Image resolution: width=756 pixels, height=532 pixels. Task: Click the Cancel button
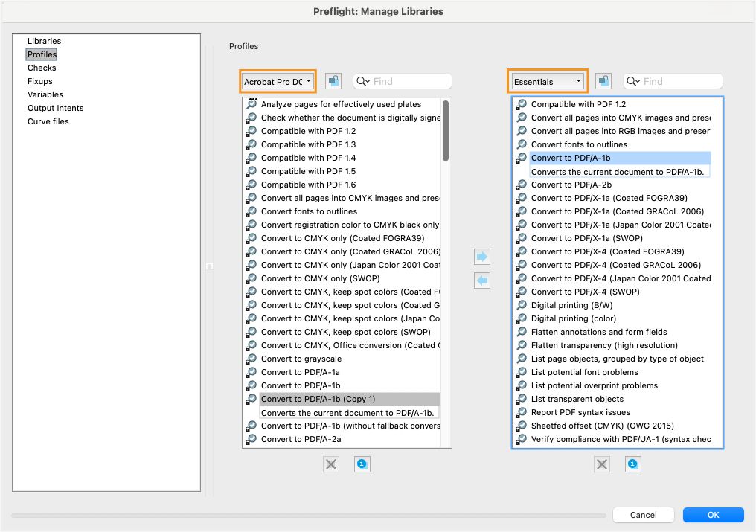coord(643,515)
